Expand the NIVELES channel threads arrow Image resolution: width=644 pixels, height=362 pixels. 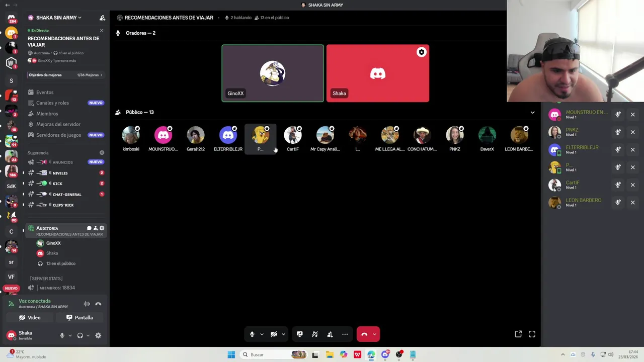pyautogui.click(x=23, y=173)
